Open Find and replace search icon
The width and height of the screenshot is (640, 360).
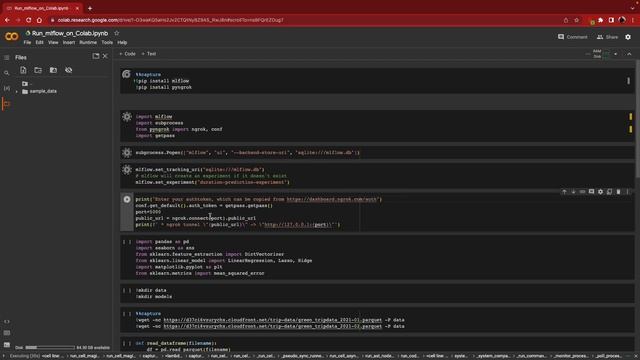[x=7, y=73]
